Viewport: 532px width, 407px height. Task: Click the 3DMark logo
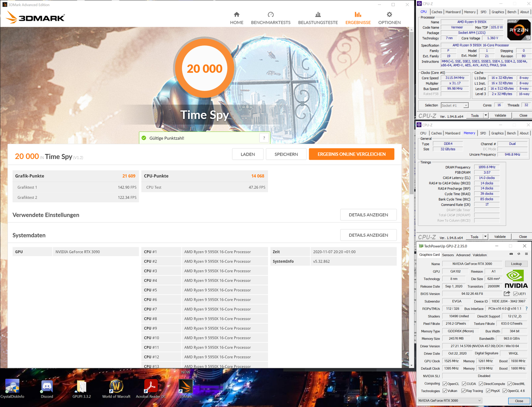click(36, 17)
